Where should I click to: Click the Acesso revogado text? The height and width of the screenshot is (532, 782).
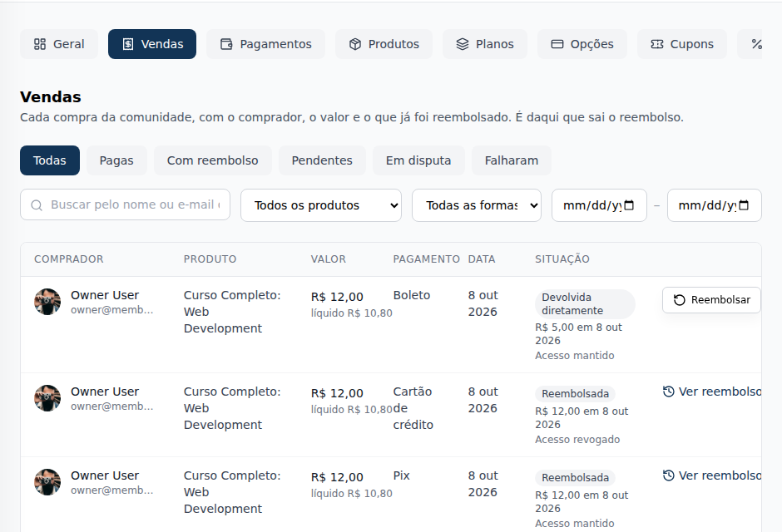pos(577,440)
